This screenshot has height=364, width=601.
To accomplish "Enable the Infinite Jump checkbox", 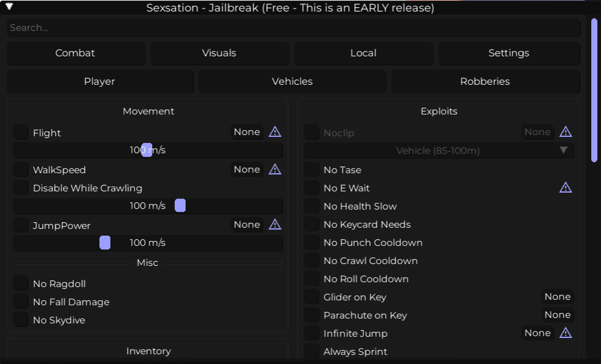I will 312,333.
